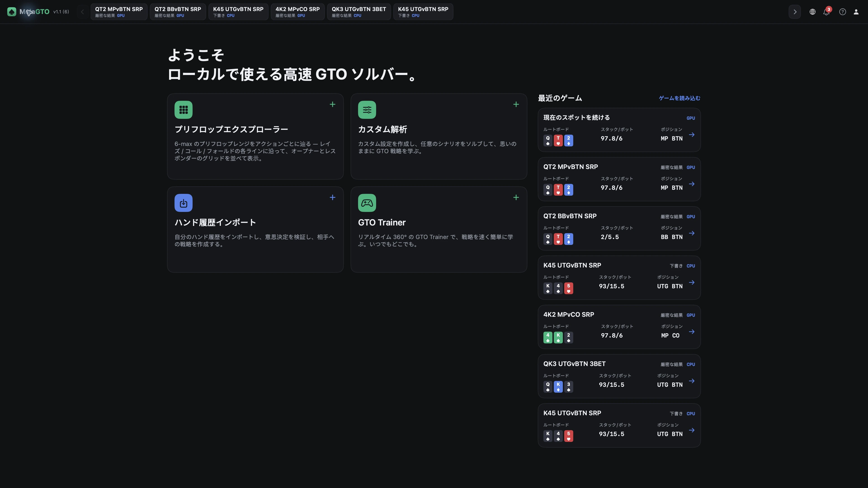Click 現在のスポットを続ける title
The width and height of the screenshot is (868, 488).
tap(577, 117)
